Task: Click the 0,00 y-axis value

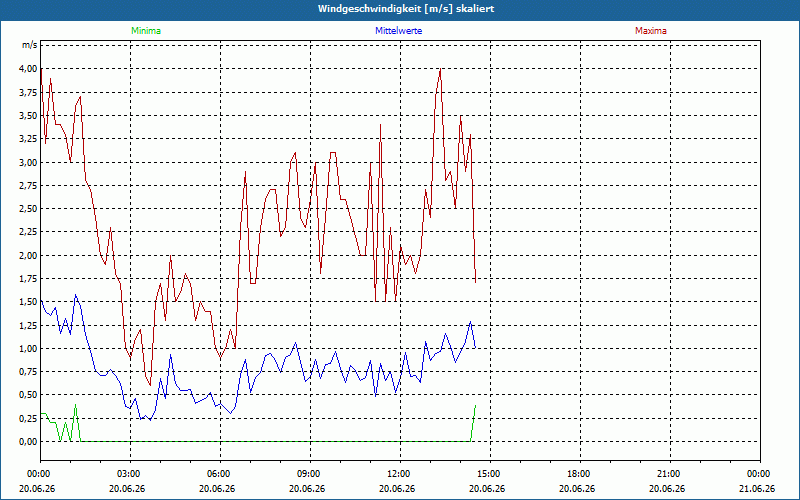Action: click(28, 441)
